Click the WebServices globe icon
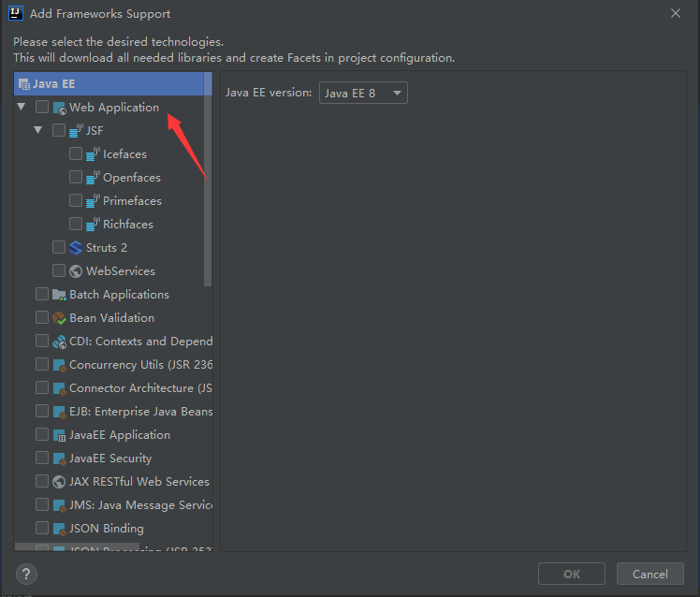 coord(77,271)
